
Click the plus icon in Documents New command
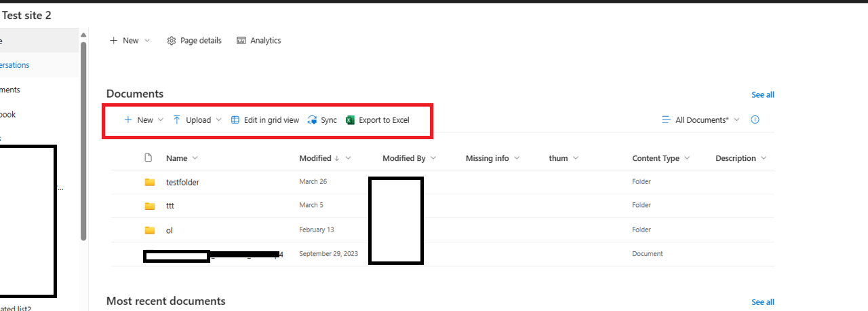[127, 120]
